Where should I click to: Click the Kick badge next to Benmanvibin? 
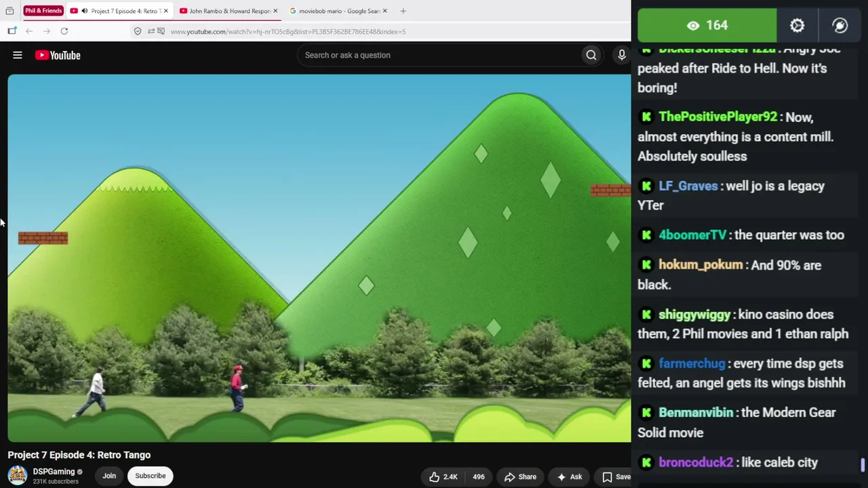click(x=646, y=413)
